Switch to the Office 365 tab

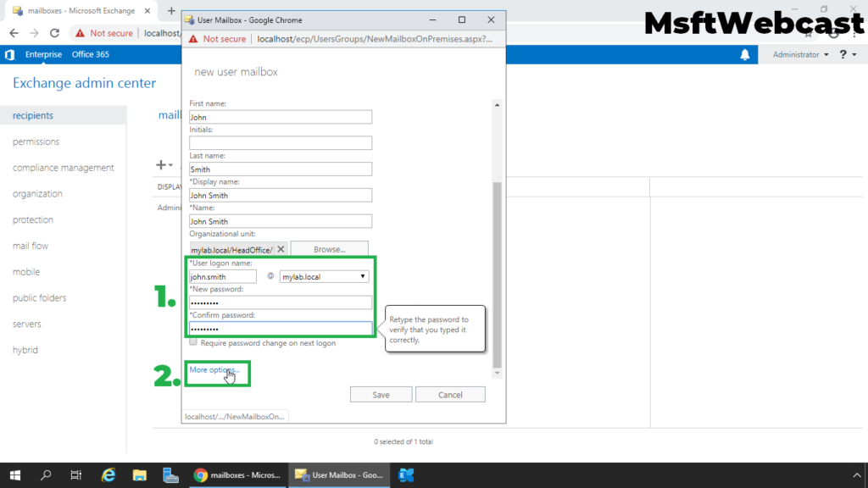click(x=90, y=54)
